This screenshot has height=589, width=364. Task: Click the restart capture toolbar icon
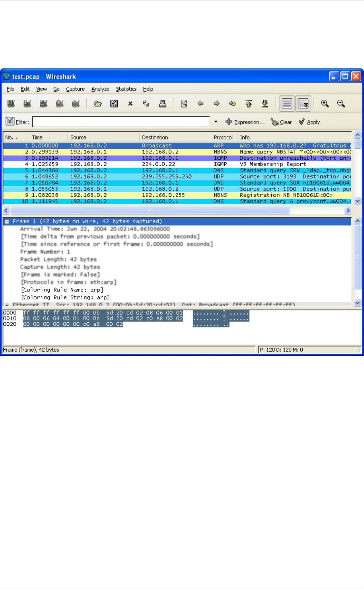click(x=76, y=104)
